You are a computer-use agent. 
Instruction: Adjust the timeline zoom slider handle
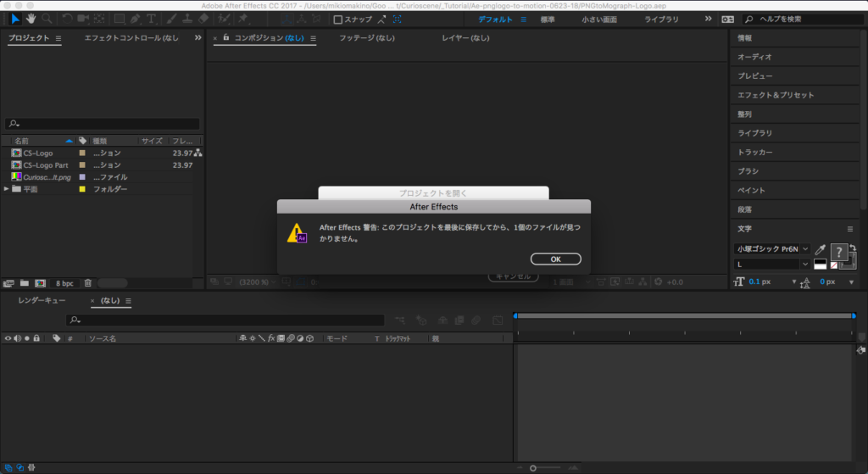(x=532, y=468)
